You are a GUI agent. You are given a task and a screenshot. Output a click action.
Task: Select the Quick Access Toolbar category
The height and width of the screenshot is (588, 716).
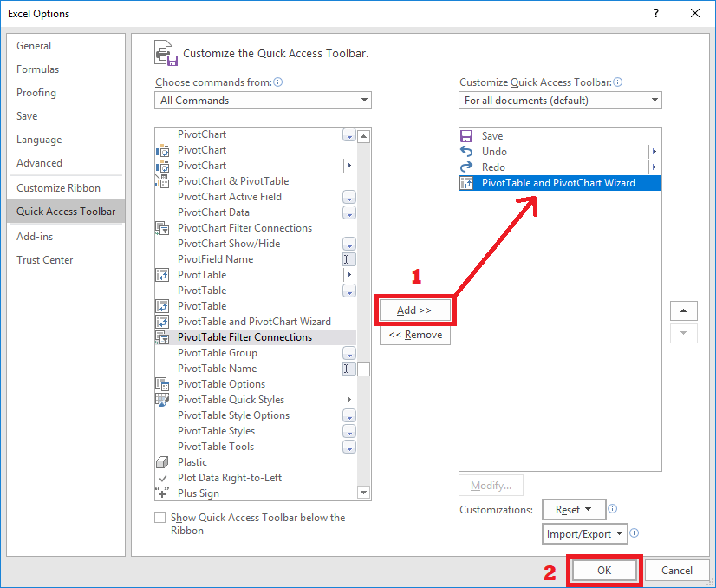(x=66, y=212)
